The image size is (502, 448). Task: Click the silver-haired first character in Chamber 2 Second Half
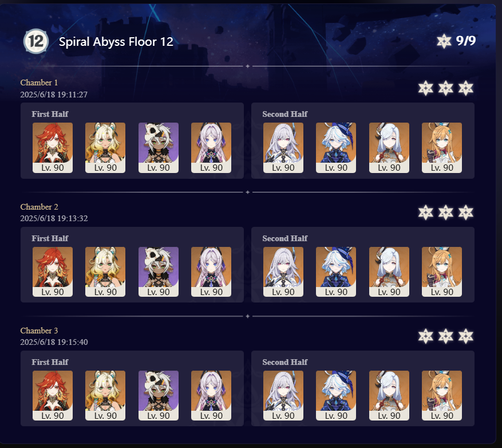tap(283, 272)
